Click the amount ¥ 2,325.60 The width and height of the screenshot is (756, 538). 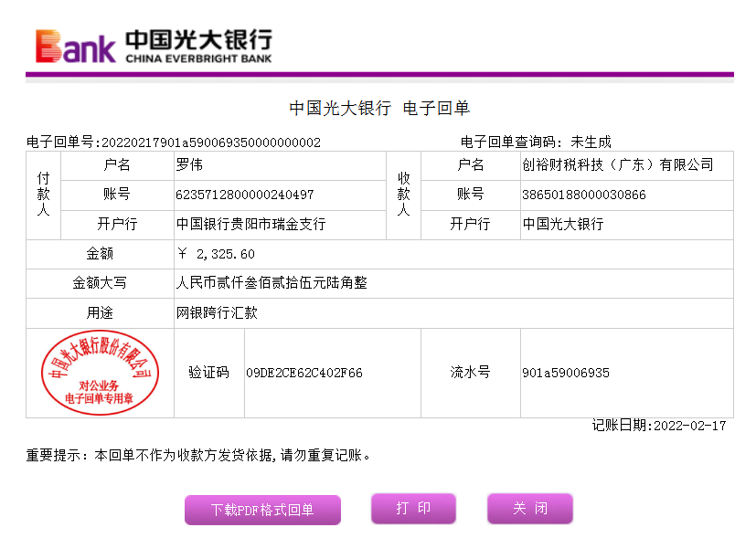click(216, 254)
